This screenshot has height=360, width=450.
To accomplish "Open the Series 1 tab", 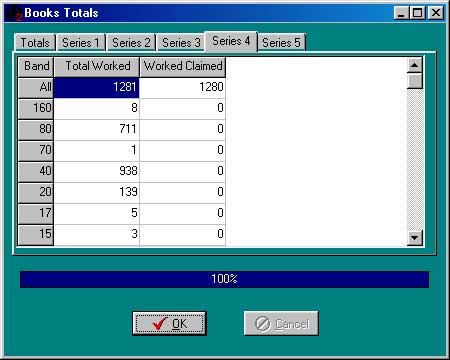I will 81,43.
